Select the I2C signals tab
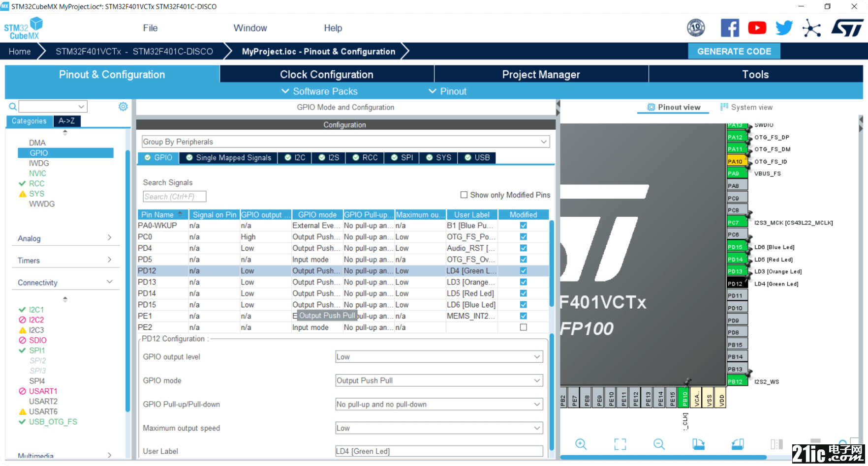The image size is (868, 466). [295, 157]
